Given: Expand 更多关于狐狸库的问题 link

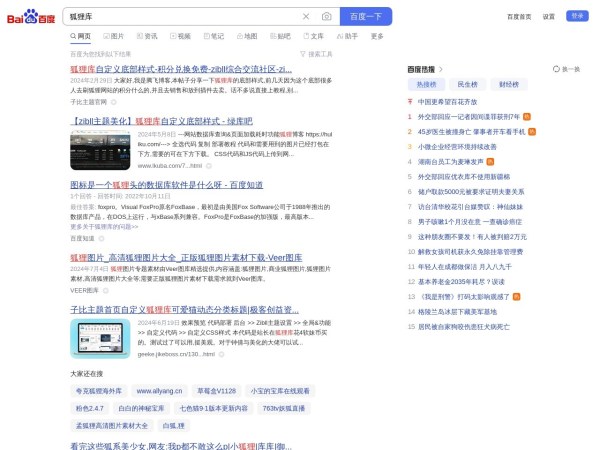Looking at the screenshot, I should [x=104, y=227].
